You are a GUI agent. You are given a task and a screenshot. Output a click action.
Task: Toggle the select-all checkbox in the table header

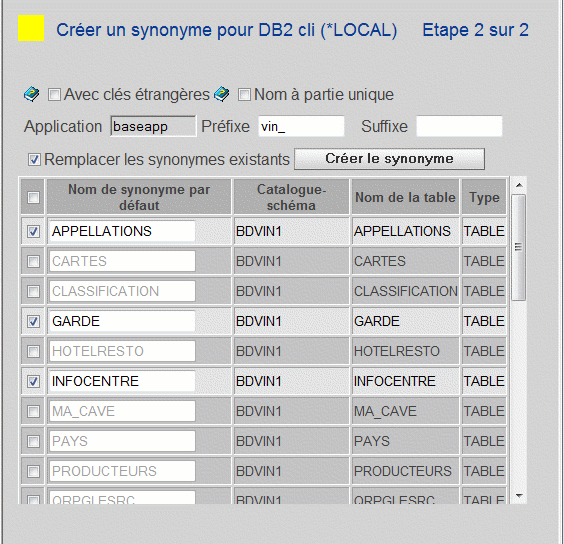pos(33,197)
